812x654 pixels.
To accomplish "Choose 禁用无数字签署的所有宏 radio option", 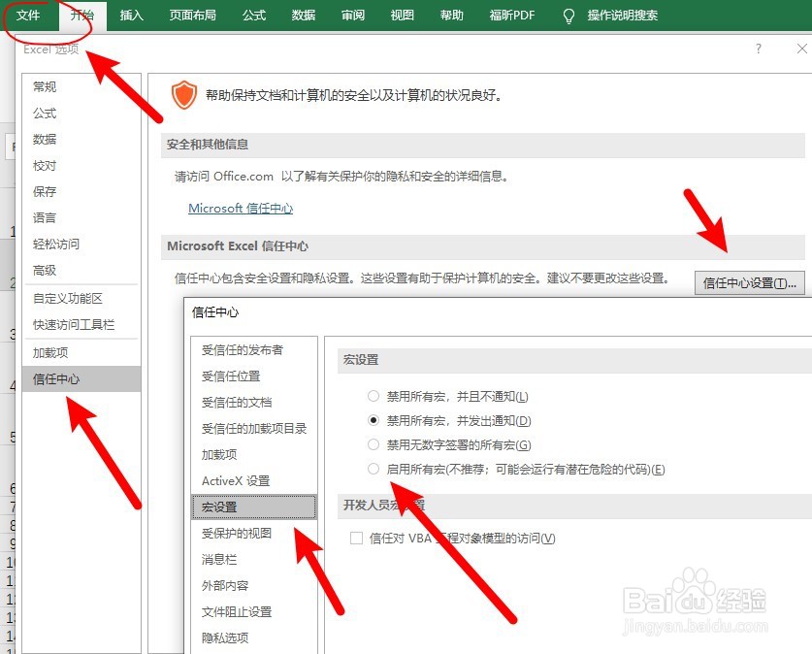I will pyautogui.click(x=374, y=444).
